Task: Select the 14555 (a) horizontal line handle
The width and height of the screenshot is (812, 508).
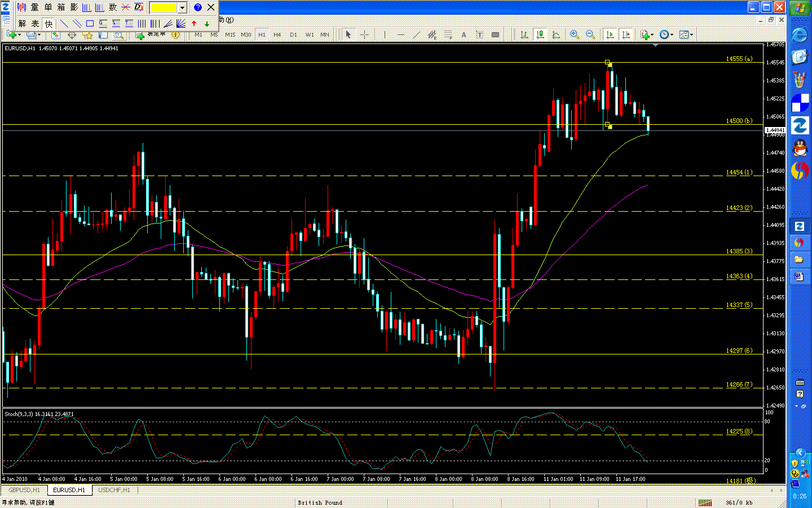Action: tap(607, 62)
